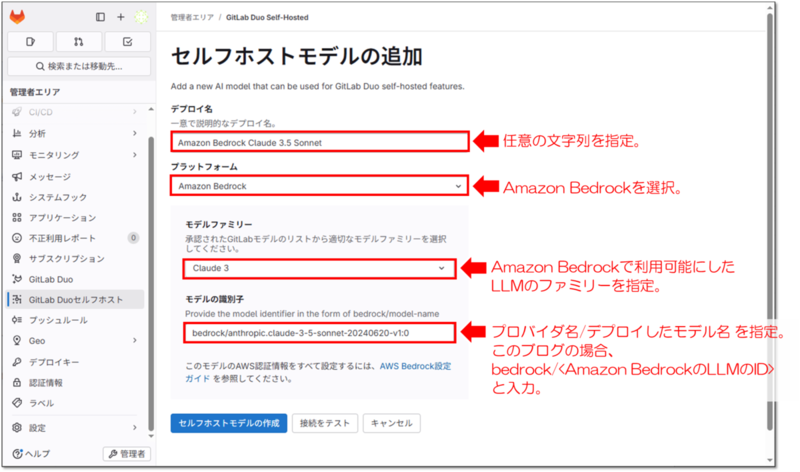
Task: Click the 認証情報 lock icon
Action: click(17, 382)
